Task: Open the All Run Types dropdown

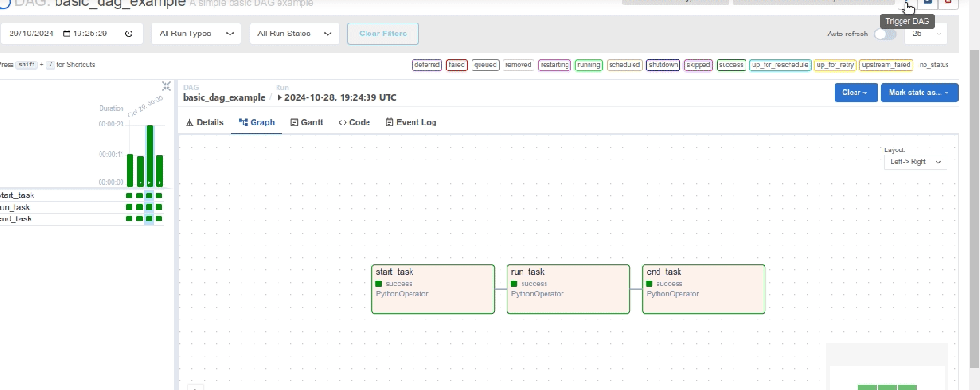Action: point(196,34)
